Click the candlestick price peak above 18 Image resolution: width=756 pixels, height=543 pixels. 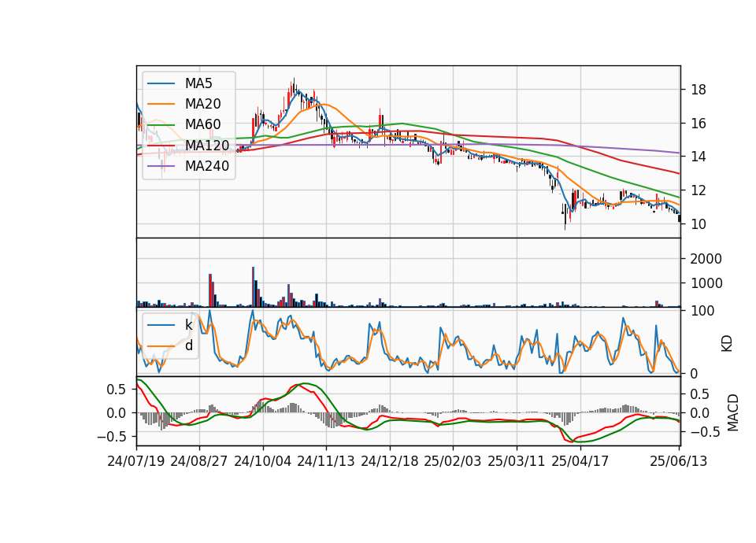pos(294,87)
